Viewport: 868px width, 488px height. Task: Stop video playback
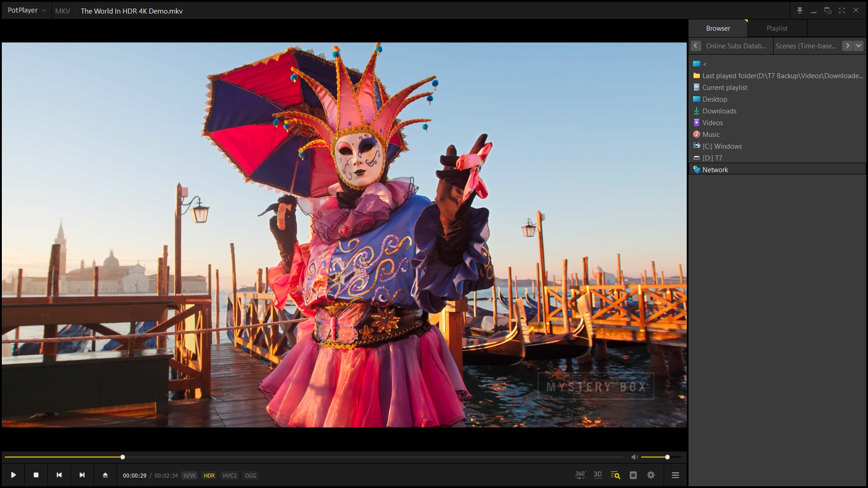[36, 475]
